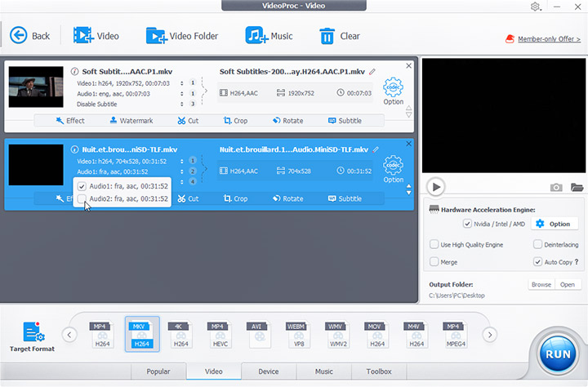Select WEBM VP8 format
The image size is (588, 387).
pyautogui.click(x=299, y=335)
